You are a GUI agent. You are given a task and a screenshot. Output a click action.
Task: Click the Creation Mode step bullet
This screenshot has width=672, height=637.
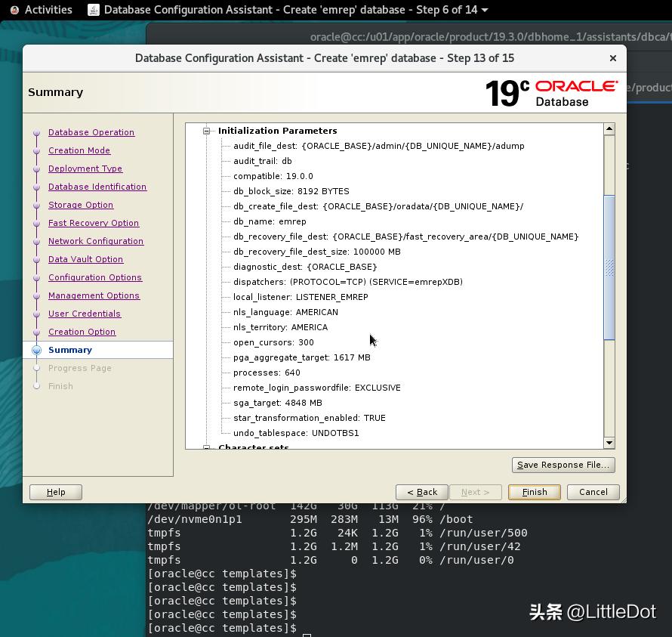(37, 150)
